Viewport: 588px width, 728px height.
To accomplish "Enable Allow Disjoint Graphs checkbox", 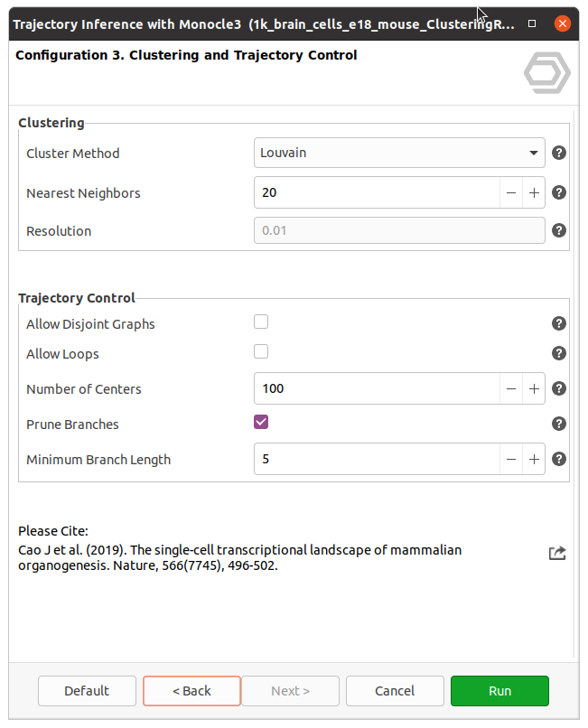I will point(261,322).
